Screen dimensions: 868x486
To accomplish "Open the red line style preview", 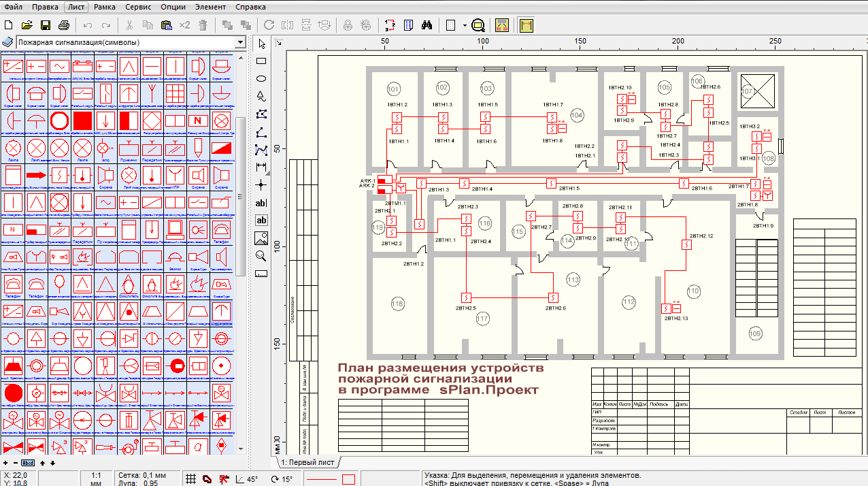I will (x=322, y=479).
